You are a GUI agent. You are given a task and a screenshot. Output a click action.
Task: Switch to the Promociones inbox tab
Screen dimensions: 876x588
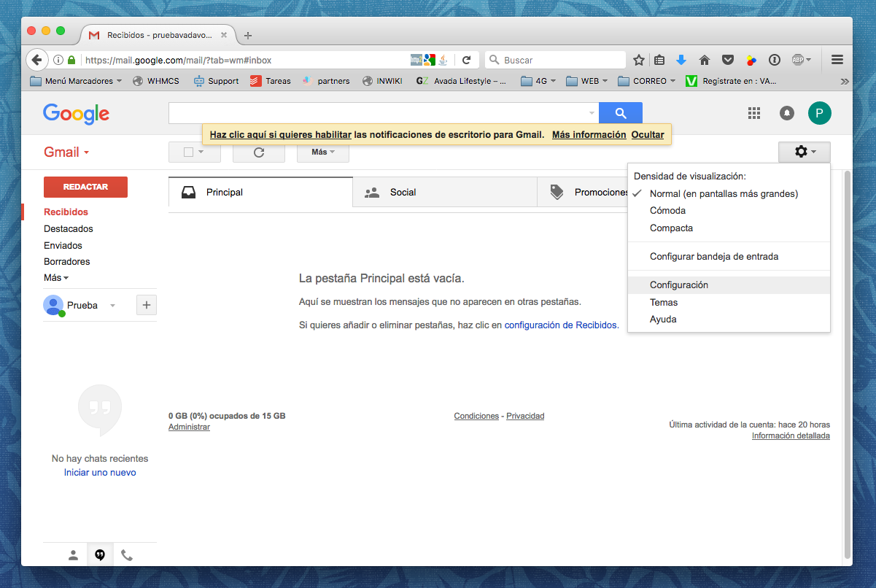[x=582, y=193]
